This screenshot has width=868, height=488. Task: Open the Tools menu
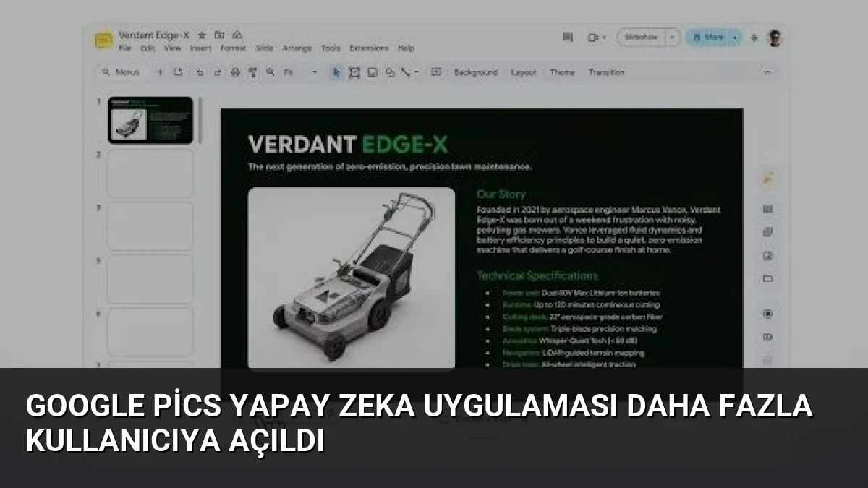331,48
